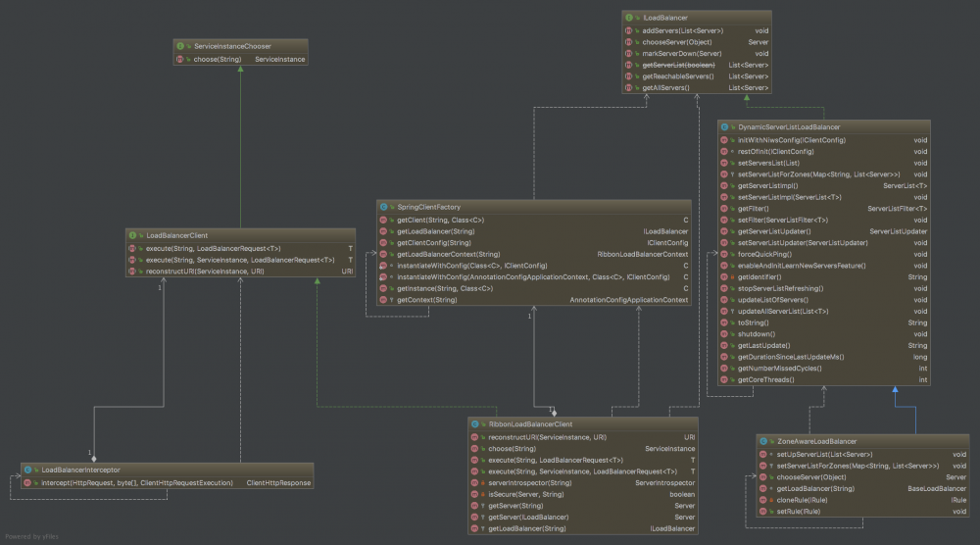Select execute(String, LoadBalancerRequest<T>) in LoadBalancerClient
The image size is (980, 545).
(241, 248)
